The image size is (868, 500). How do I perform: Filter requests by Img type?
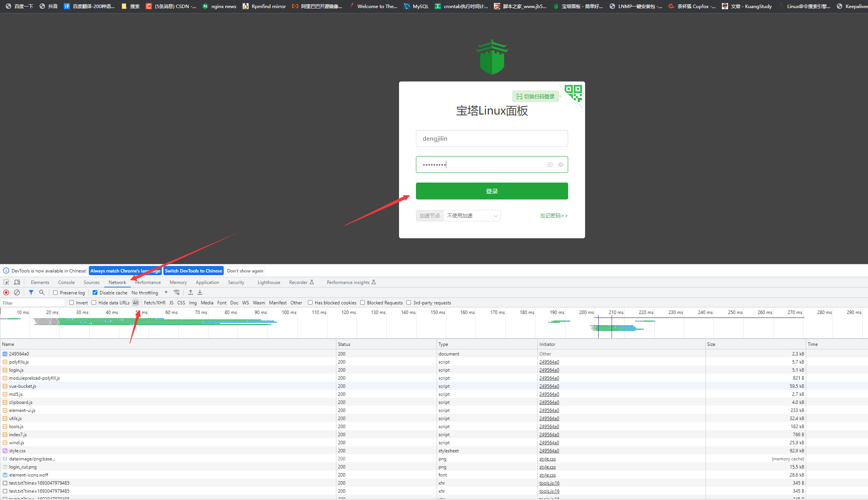193,302
